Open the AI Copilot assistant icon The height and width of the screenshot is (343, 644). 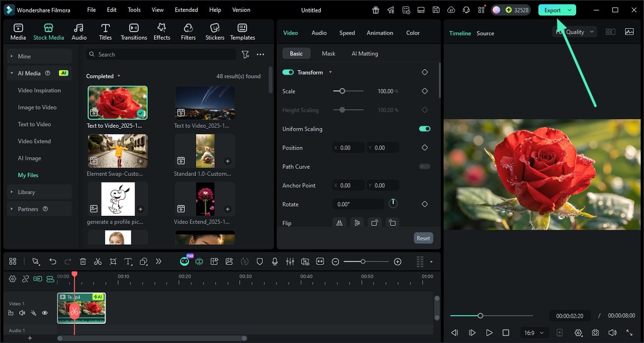[185, 261]
